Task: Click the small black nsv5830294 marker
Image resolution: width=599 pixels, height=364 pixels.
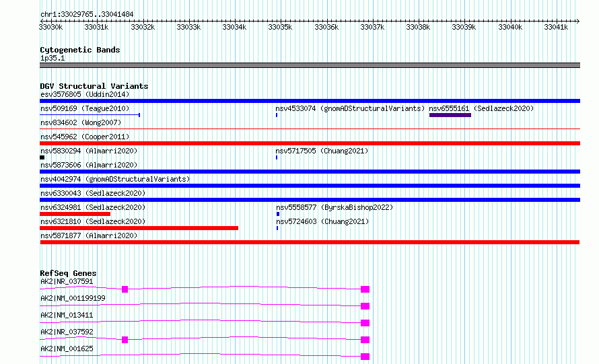Action: (x=42, y=157)
